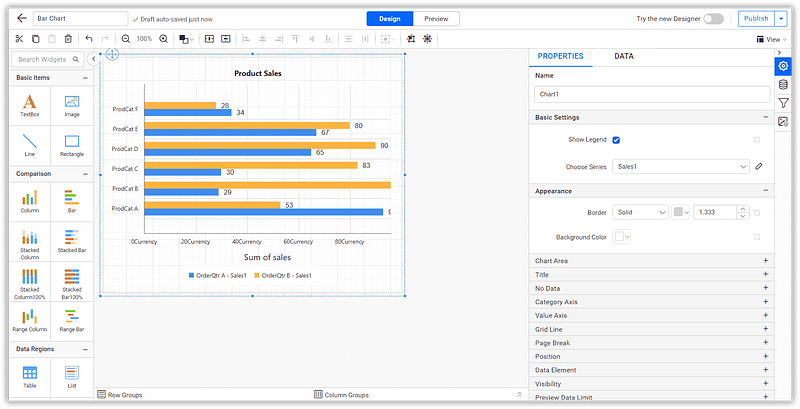Toggle the Background Color advanced square checkbox
Screen dimensions: 800x409
[x=757, y=237]
